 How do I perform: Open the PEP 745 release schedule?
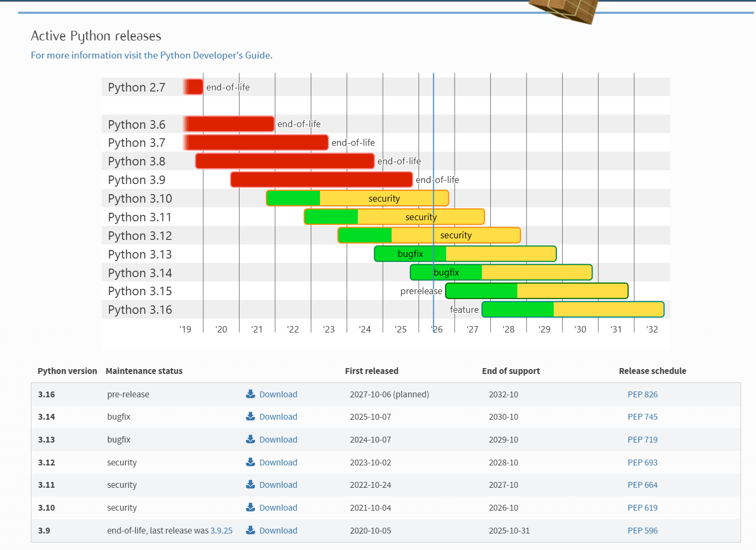pos(643,416)
